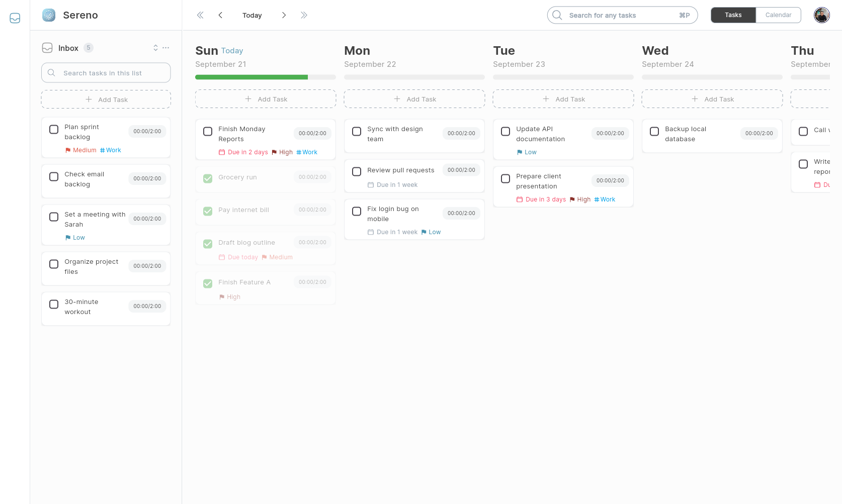Click the Inbox tray icon in the sidebar
This screenshot has width=842, height=504.
pyautogui.click(x=47, y=47)
